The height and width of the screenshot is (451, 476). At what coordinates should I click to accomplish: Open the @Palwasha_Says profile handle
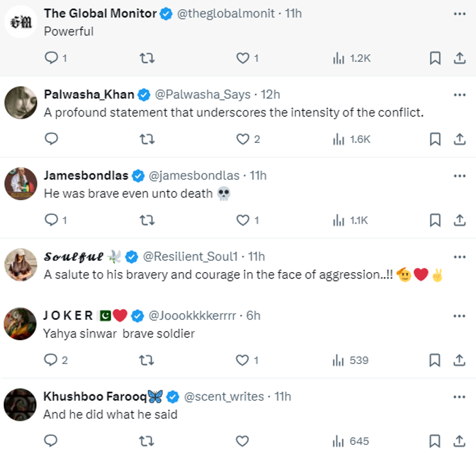coord(202,94)
